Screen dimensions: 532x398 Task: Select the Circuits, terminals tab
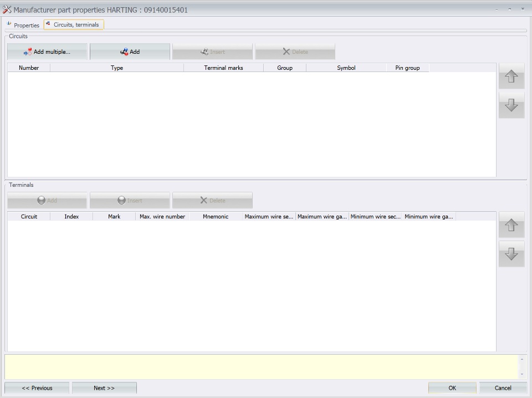[x=74, y=25]
